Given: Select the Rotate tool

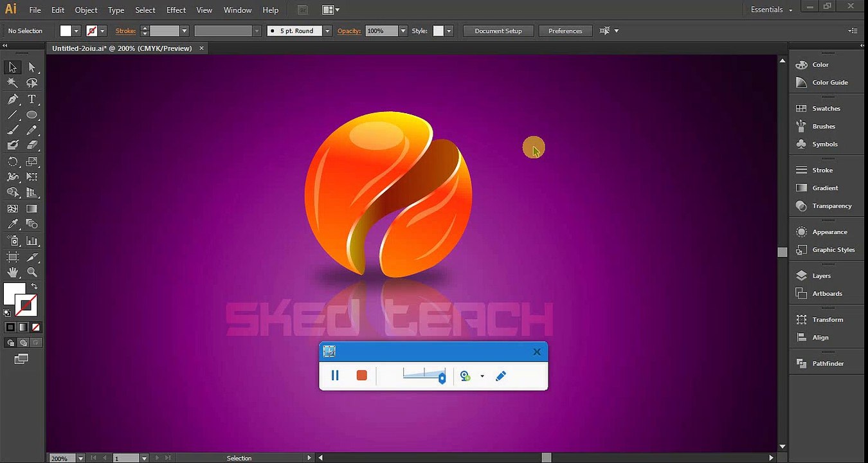Looking at the screenshot, I should pos(12,161).
